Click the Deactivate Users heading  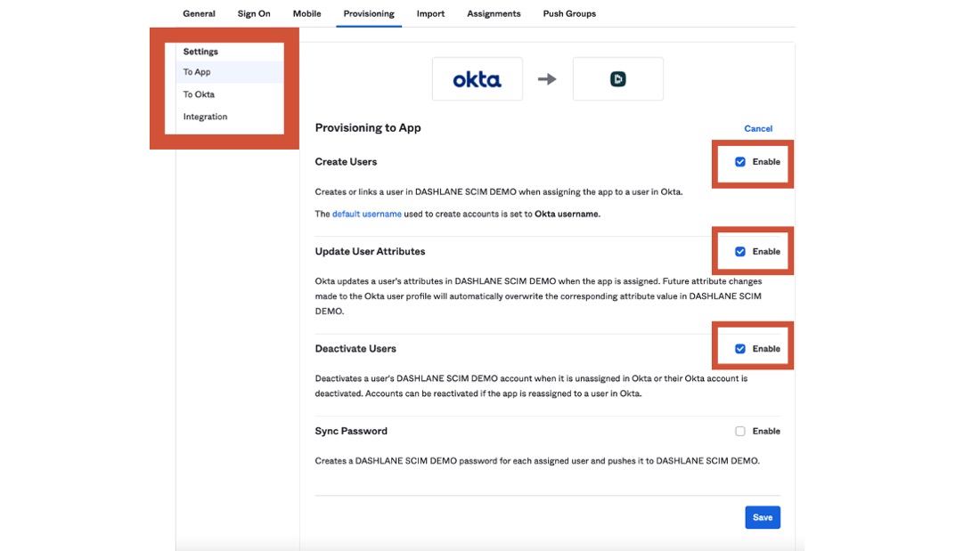click(355, 349)
